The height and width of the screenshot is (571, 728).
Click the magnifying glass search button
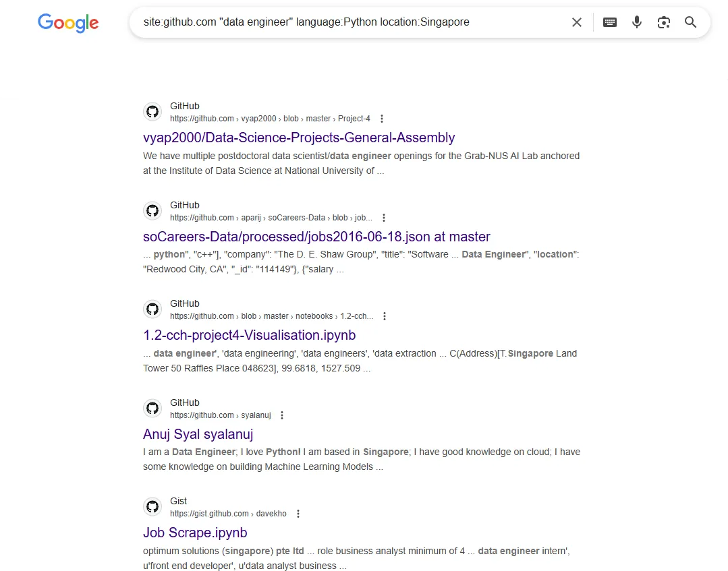tap(690, 22)
